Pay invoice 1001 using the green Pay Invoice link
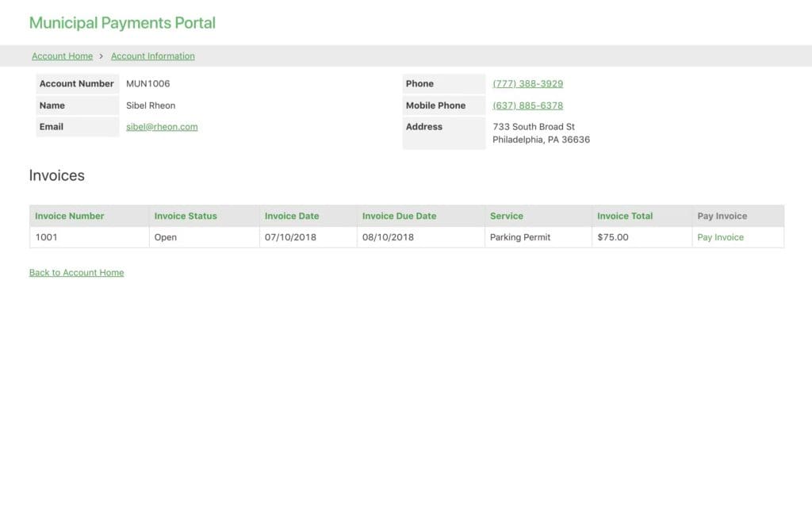This screenshot has width=812, height=514. click(720, 237)
